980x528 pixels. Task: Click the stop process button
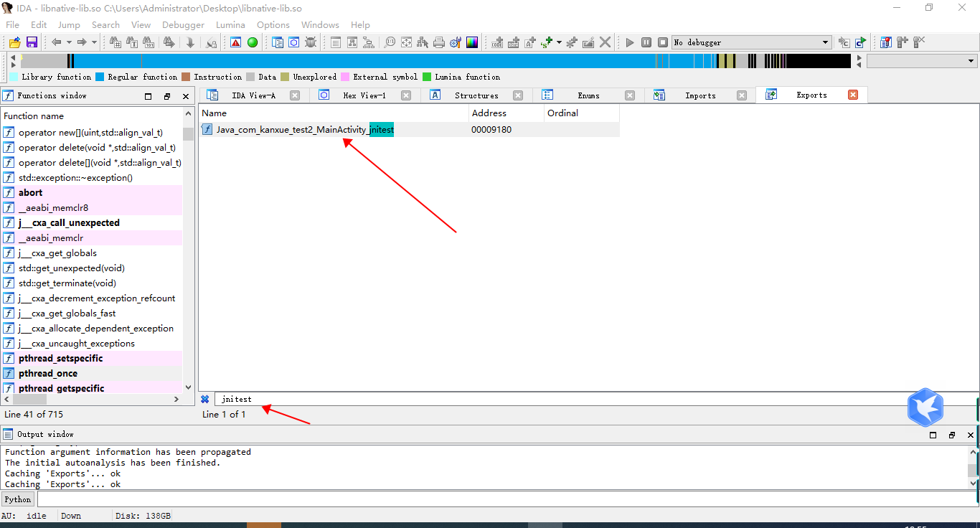tap(663, 42)
